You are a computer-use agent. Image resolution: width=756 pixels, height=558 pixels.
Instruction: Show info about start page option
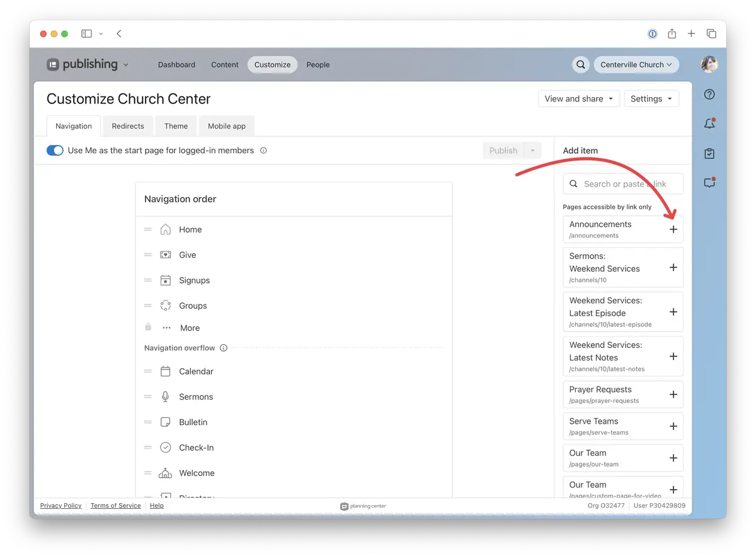pos(263,151)
